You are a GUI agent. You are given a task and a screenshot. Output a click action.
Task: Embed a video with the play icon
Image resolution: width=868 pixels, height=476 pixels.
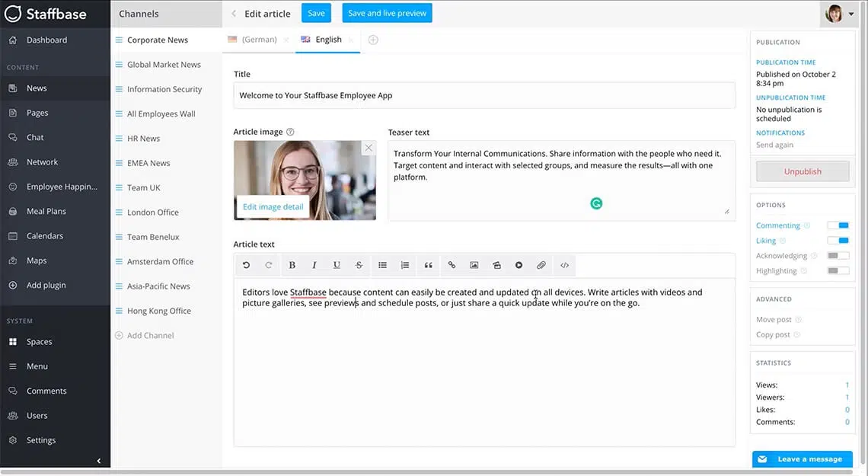tap(519, 265)
